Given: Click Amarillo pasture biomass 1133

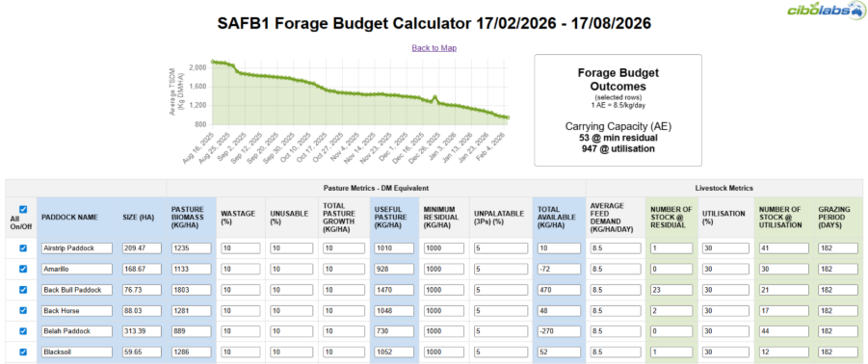Looking at the screenshot, I should 191,269.
